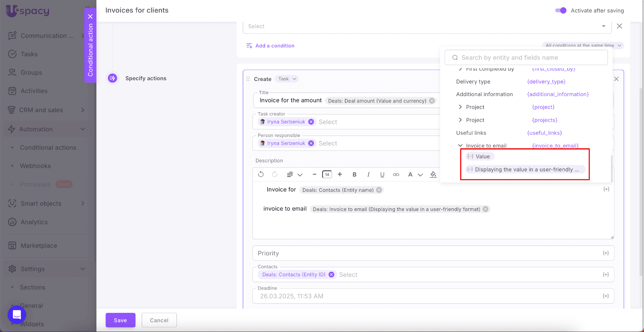Underline text using the U icon
The width and height of the screenshot is (644, 332).
tap(382, 174)
